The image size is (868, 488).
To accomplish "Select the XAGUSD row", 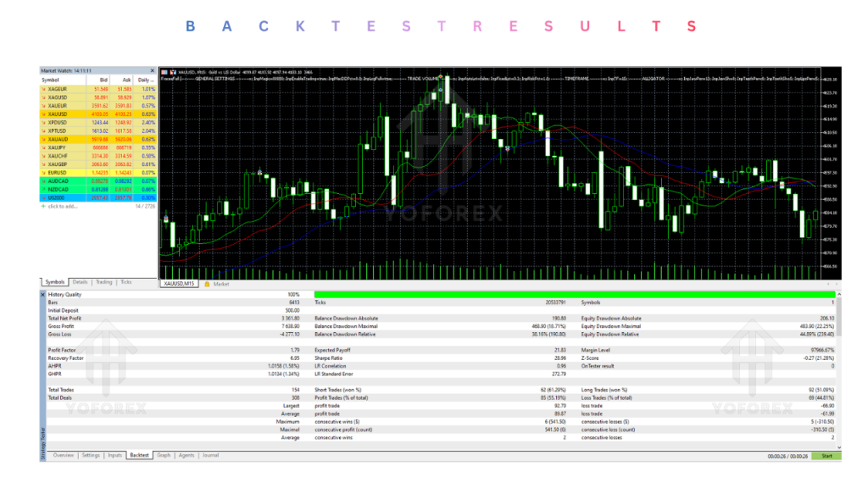I will pyautogui.click(x=98, y=97).
